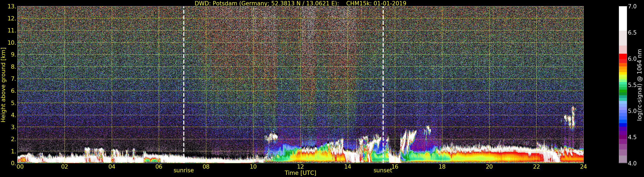
Task: Click the white dashed sunrise line
Action: (x=184, y=75)
